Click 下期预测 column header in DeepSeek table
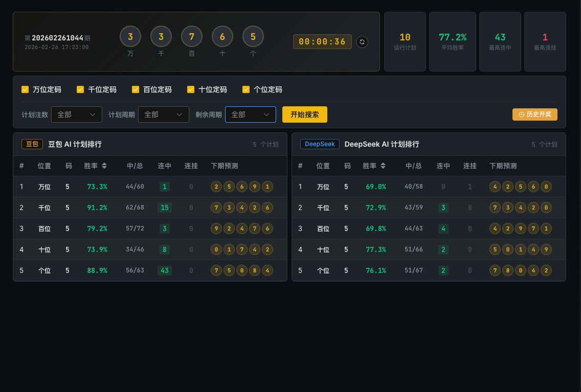Image resolution: width=581 pixels, height=392 pixels. click(503, 166)
